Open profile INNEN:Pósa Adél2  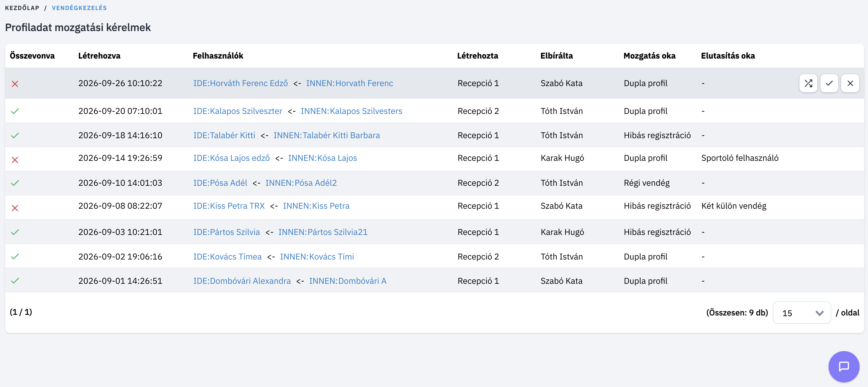[301, 183]
